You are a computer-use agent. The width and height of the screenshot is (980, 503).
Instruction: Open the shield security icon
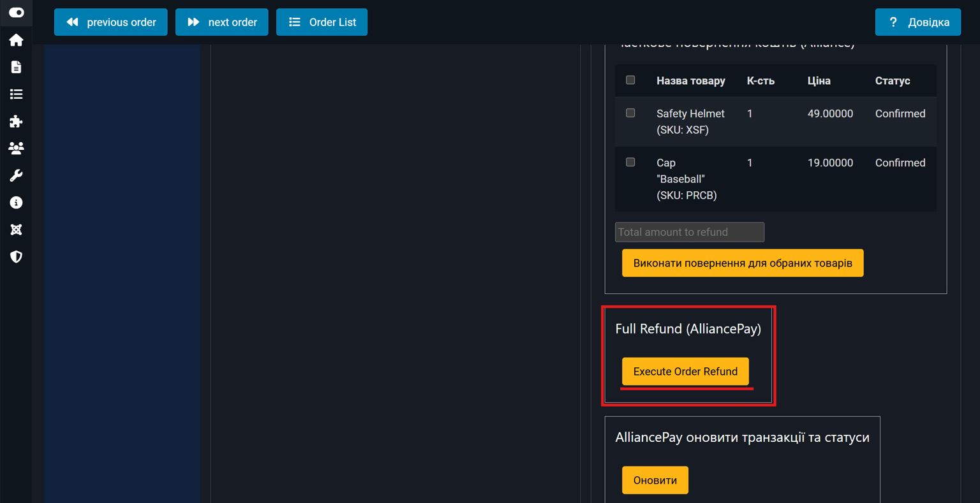[x=16, y=257]
